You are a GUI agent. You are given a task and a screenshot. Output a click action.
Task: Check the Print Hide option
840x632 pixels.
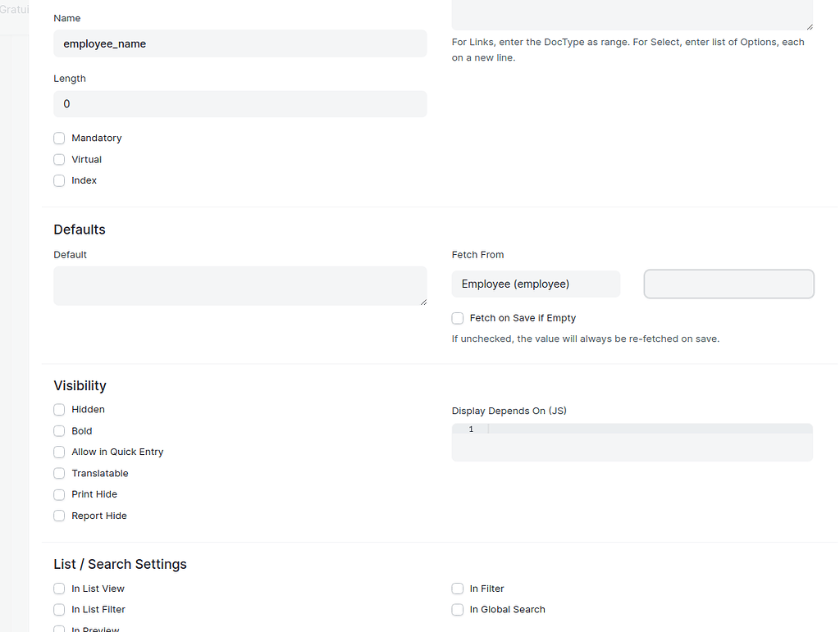(59, 494)
